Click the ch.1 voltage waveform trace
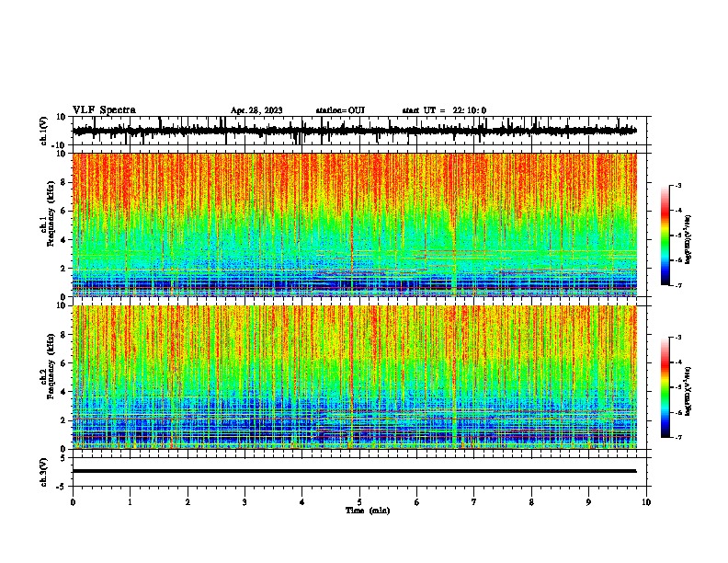The image size is (728, 563). pos(354,131)
